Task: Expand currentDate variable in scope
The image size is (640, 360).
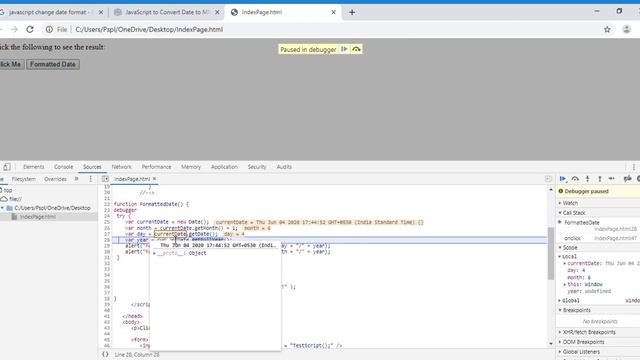Action: pyautogui.click(x=565, y=264)
